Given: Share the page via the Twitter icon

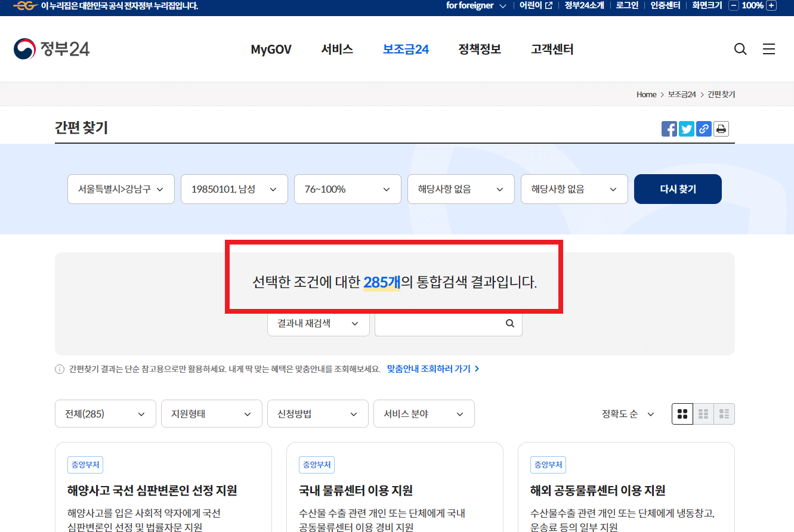Looking at the screenshot, I should (x=686, y=128).
